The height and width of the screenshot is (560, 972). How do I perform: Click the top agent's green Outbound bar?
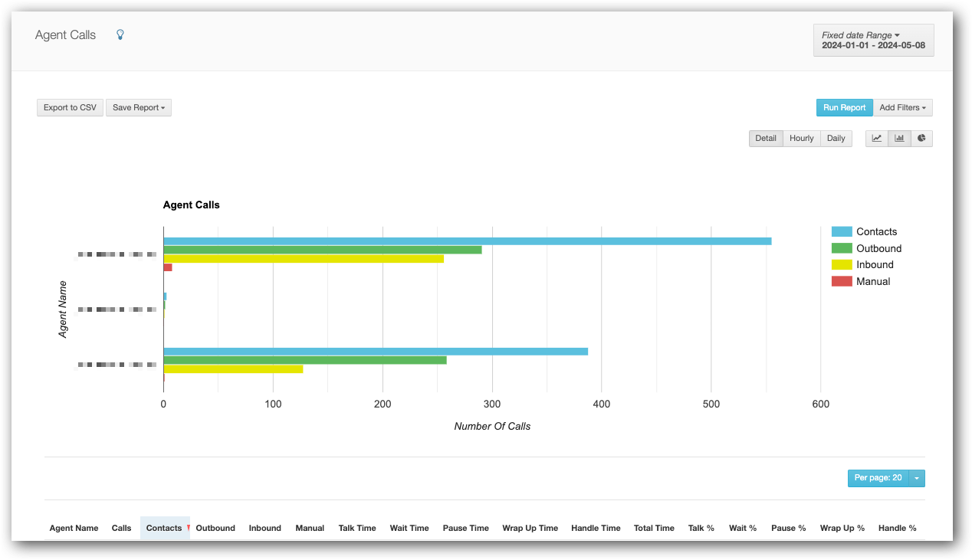click(323, 250)
